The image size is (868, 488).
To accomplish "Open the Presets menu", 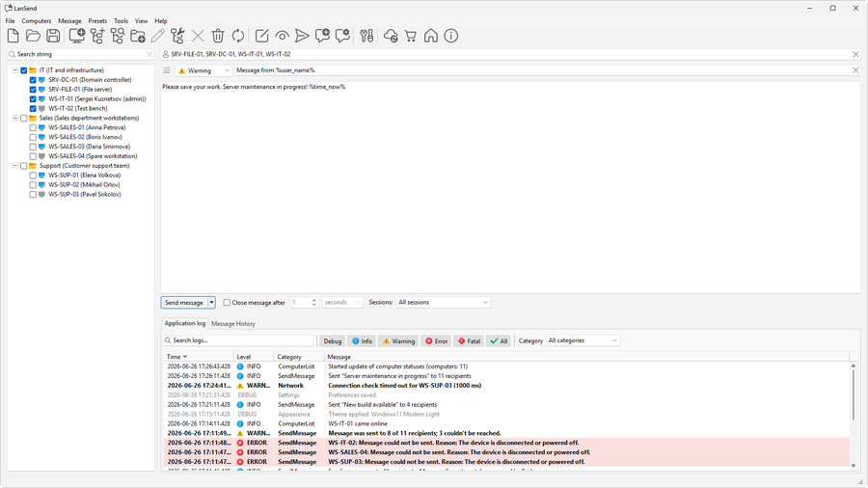I will 97,21.
